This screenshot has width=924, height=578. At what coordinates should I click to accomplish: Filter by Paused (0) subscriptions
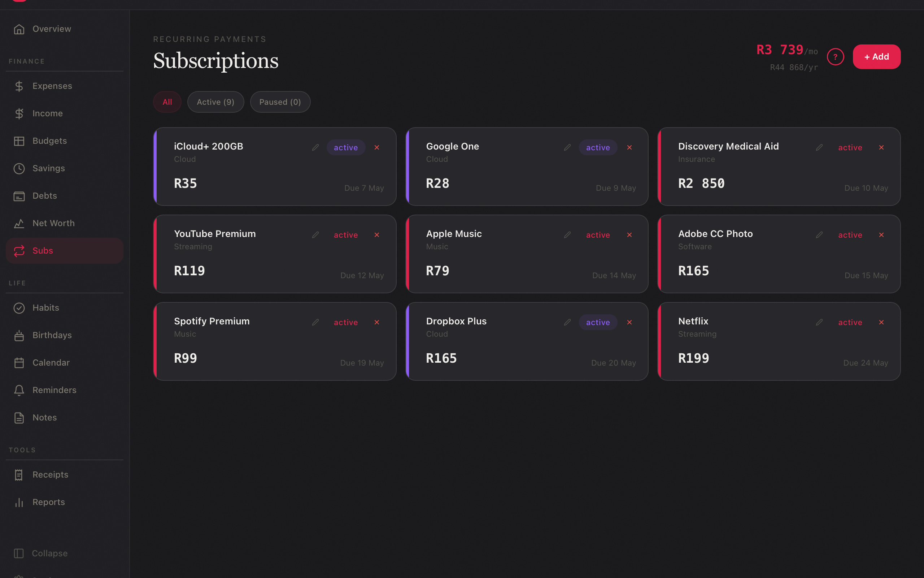280,102
